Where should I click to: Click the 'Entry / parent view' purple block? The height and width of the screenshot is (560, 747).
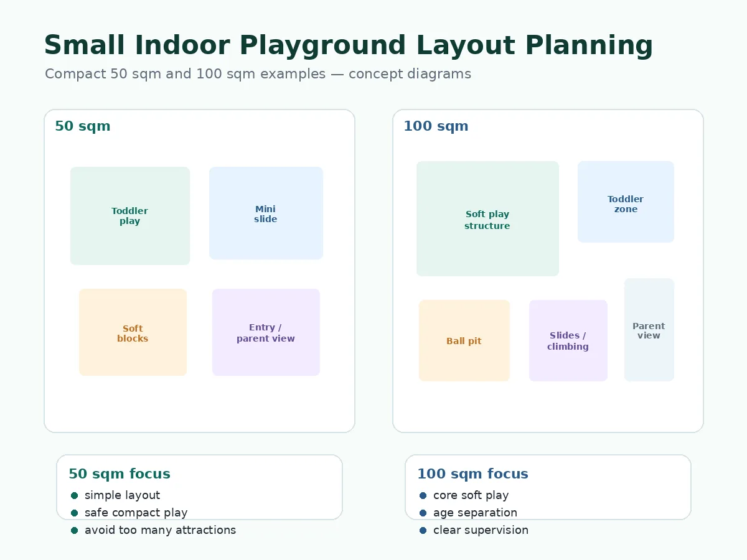coord(266,332)
